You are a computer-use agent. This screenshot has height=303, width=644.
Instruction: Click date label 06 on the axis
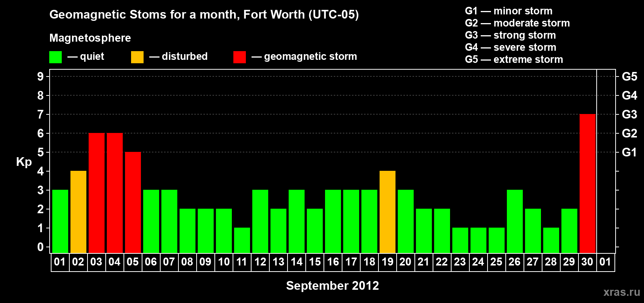pyautogui.click(x=151, y=262)
